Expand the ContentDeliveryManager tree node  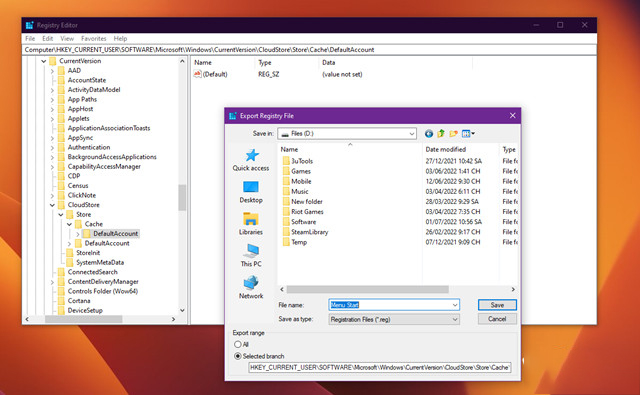point(52,282)
